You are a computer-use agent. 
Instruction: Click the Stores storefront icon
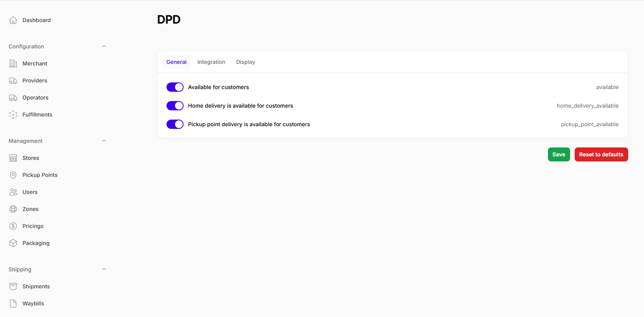point(13,158)
